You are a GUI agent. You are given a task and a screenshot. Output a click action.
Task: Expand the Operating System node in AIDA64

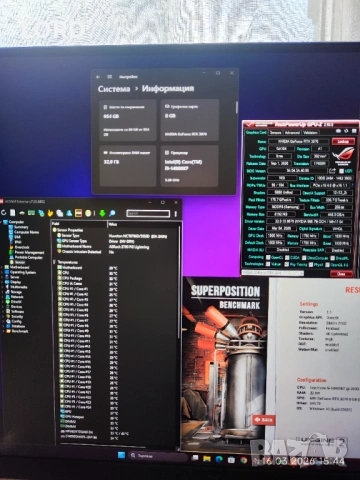(2, 272)
